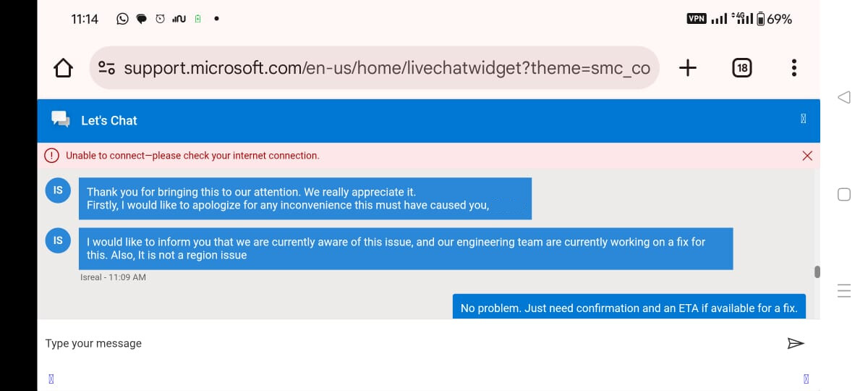Tap the browser home icon

(x=64, y=68)
